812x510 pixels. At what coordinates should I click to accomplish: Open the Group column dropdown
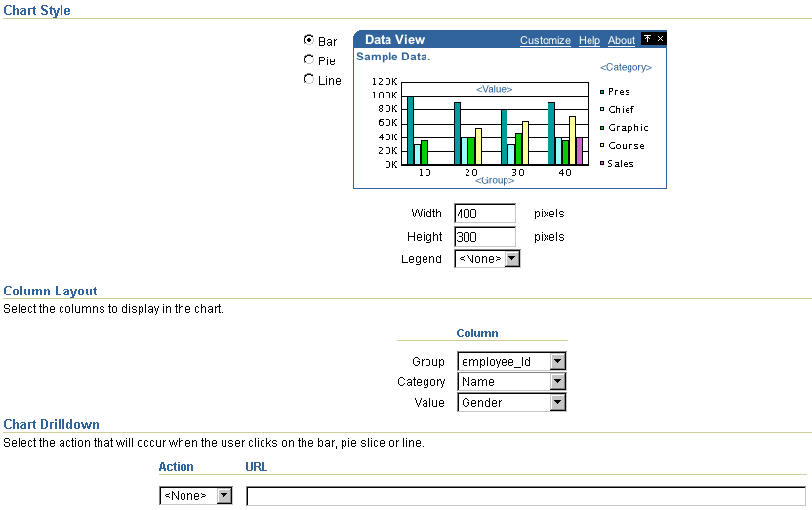click(x=511, y=361)
